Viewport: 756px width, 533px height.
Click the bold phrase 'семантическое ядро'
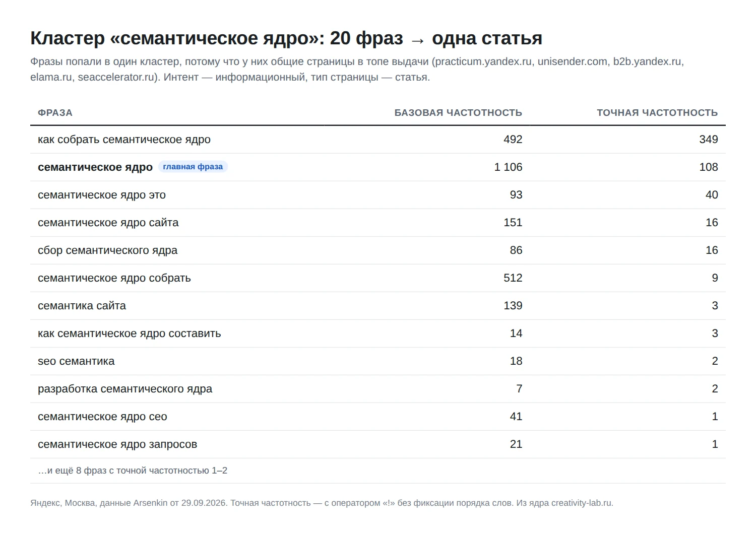95,167
